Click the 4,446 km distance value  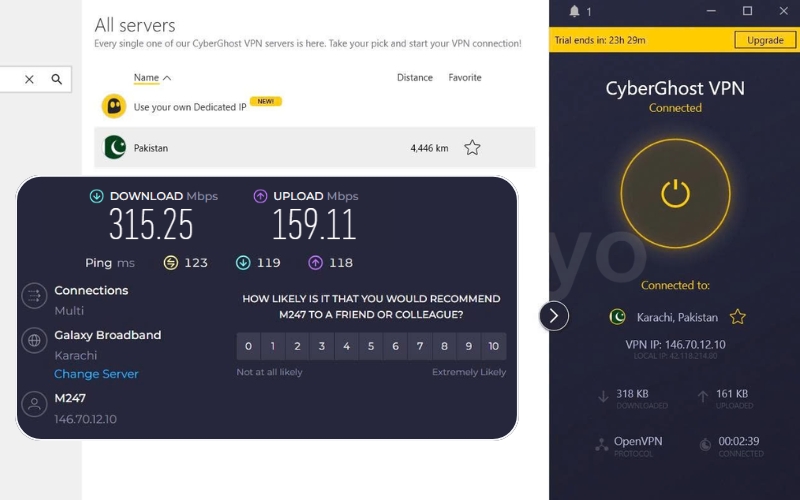429,148
